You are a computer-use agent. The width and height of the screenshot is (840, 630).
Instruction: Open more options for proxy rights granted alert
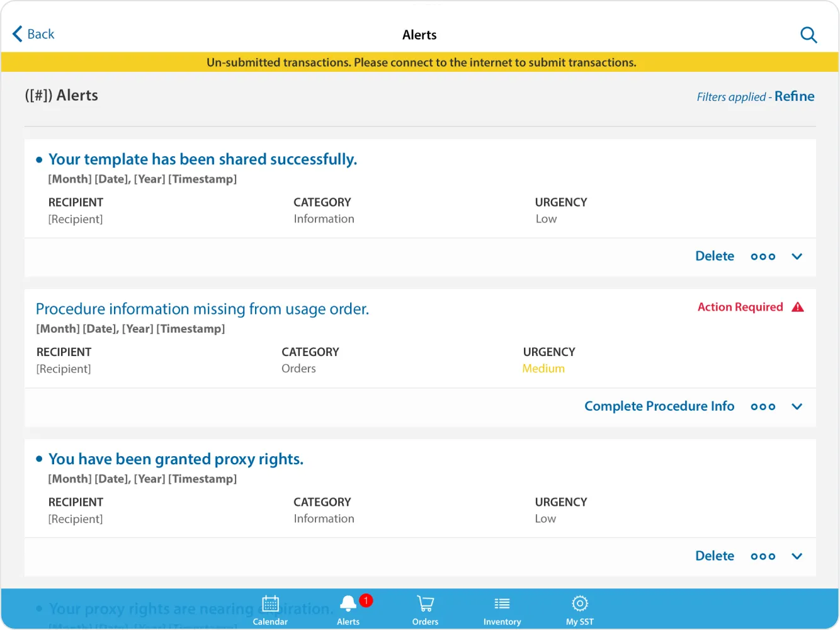coord(763,556)
